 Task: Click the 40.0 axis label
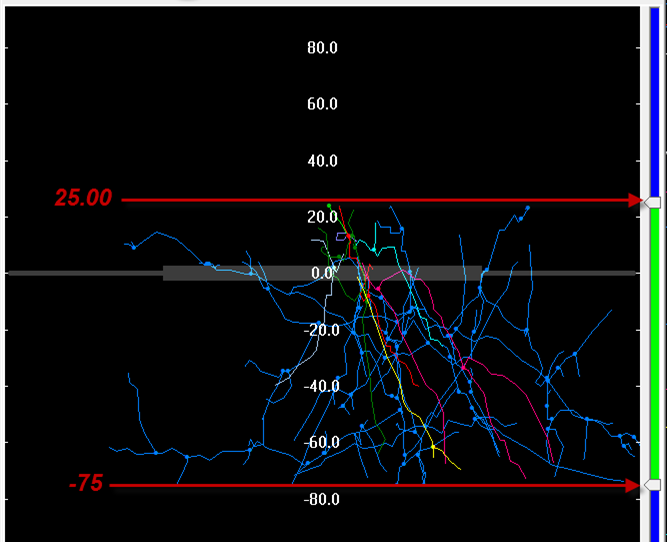tap(322, 161)
